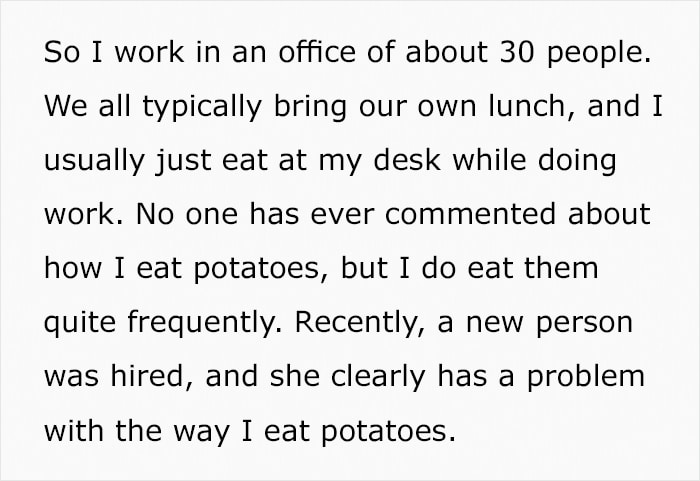The height and width of the screenshot is (481, 700).
Task: Click the word "clearly"
Action: tap(378, 378)
